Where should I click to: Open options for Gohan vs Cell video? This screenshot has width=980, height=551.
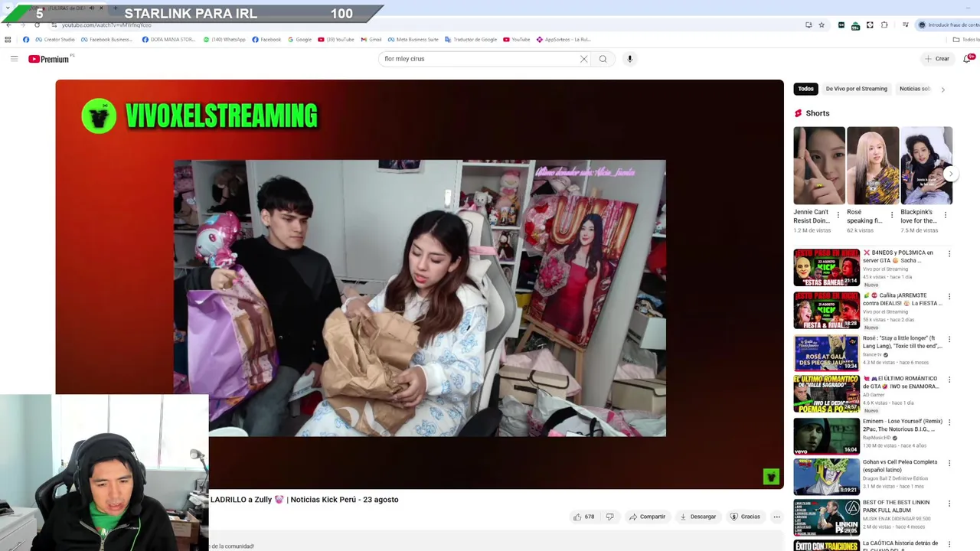[x=949, y=463]
